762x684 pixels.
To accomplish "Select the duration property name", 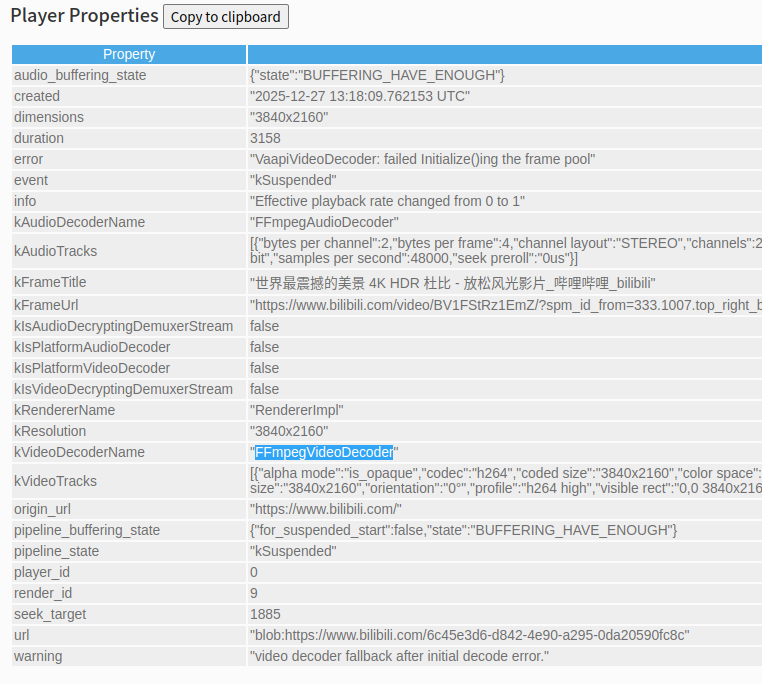I will [x=39, y=138].
